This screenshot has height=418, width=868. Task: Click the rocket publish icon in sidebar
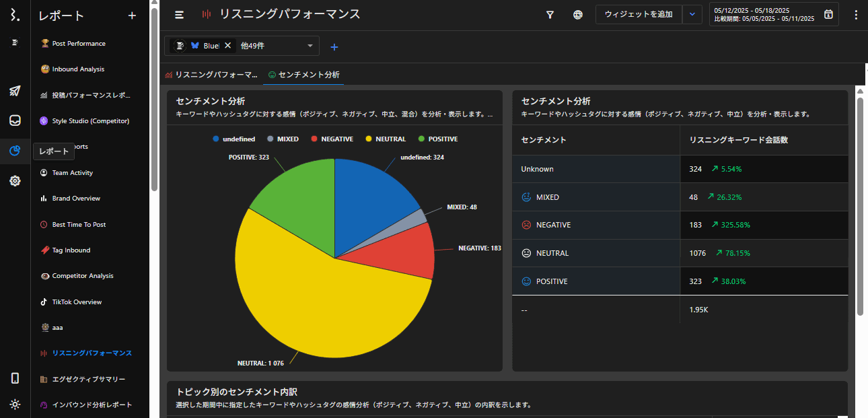pos(15,91)
